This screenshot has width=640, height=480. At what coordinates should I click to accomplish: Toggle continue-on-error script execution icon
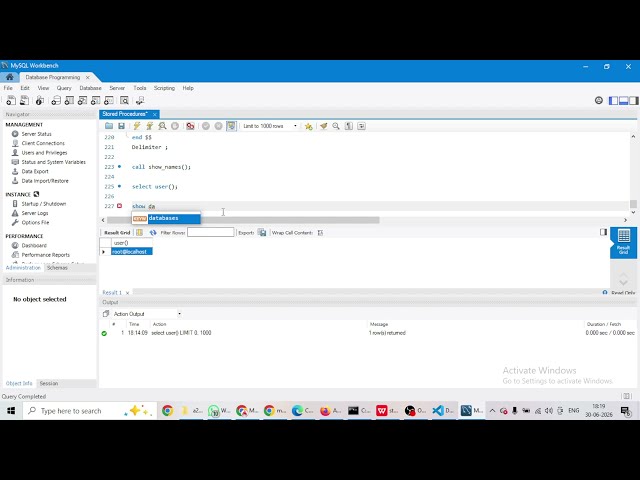click(190, 126)
